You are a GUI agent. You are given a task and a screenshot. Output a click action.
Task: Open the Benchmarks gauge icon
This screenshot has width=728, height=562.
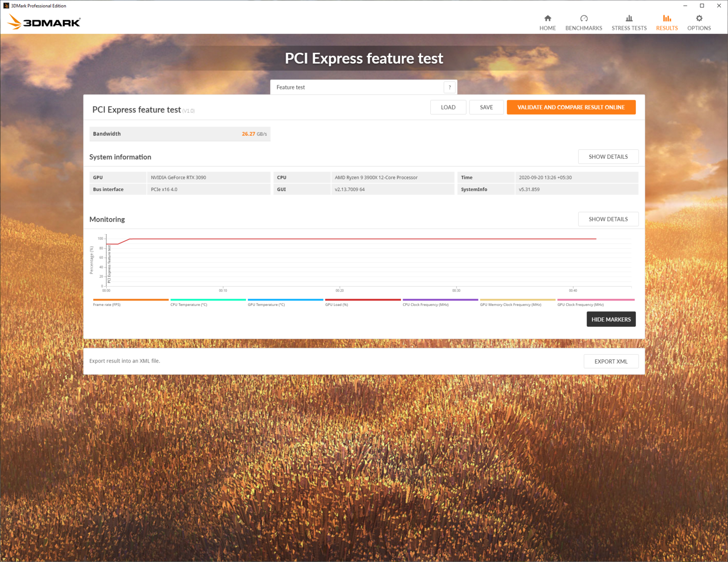click(584, 18)
